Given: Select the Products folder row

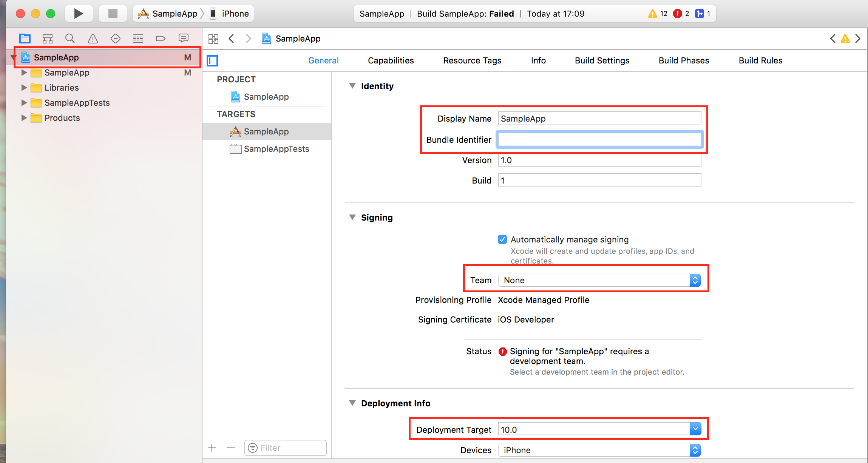Looking at the screenshot, I should pyautogui.click(x=103, y=118).
